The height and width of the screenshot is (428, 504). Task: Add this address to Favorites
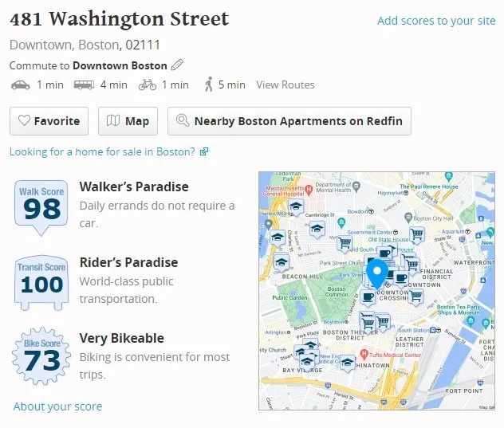[49, 121]
